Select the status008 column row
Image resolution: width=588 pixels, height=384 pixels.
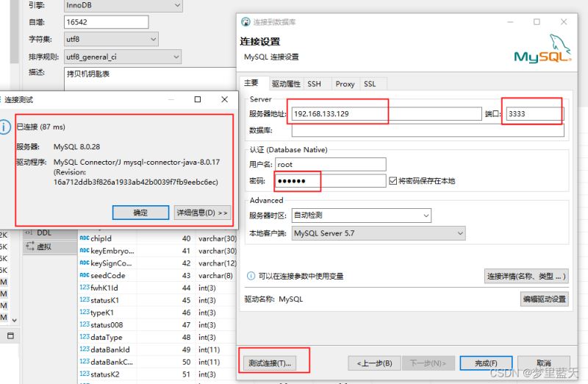pos(157,324)
